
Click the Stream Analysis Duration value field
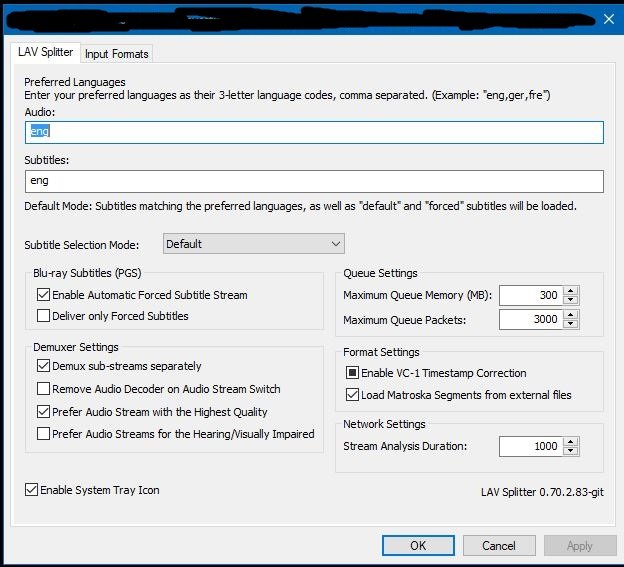[x=531, y=446]
